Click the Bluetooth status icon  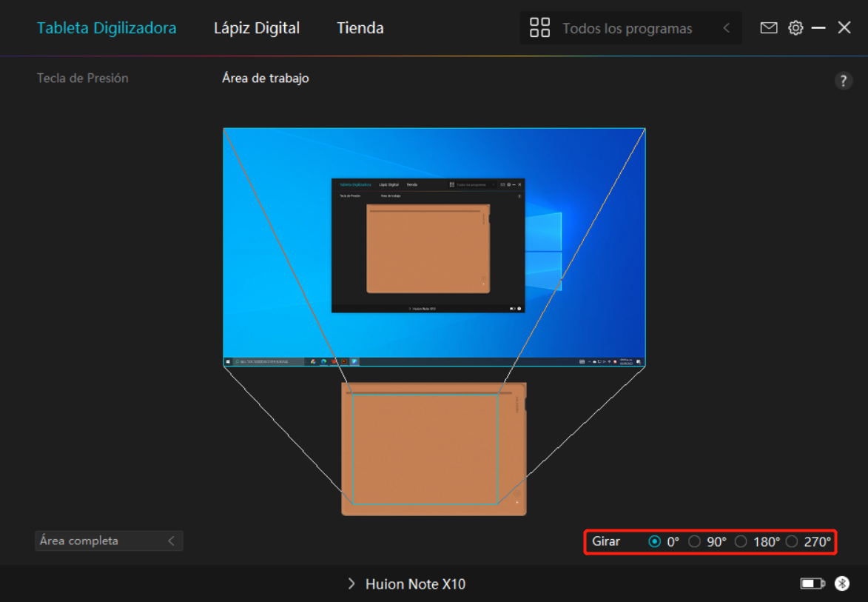pos(842,583)
